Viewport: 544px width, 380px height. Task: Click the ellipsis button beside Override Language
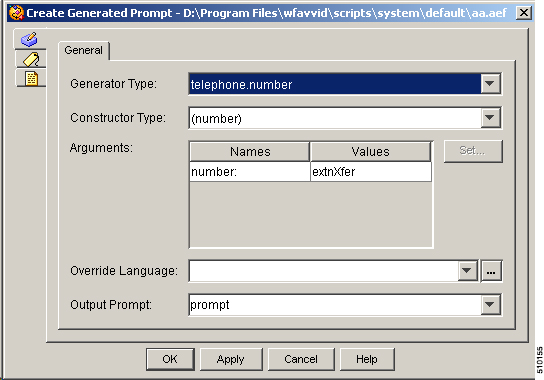pyautogui.click(x=491, y=271)
